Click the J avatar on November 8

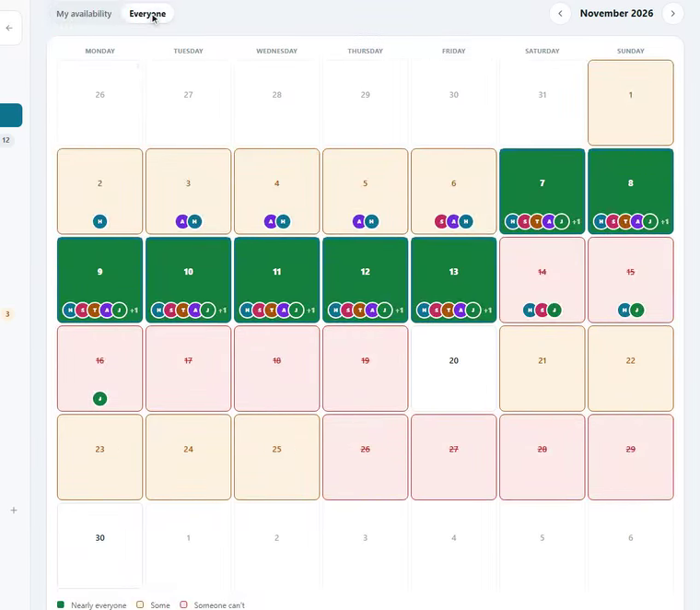(x=650, y=221)
